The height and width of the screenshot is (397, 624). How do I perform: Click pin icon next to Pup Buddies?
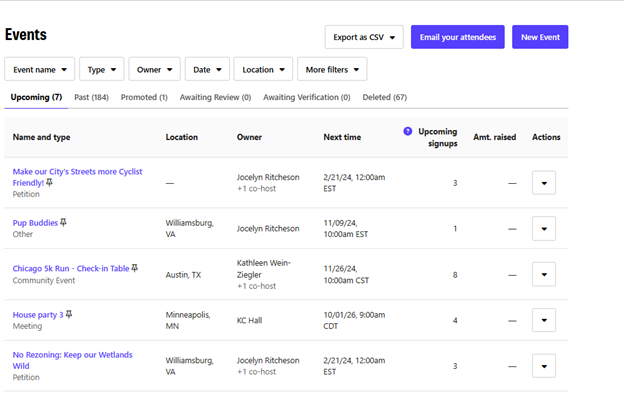point(63,222)
